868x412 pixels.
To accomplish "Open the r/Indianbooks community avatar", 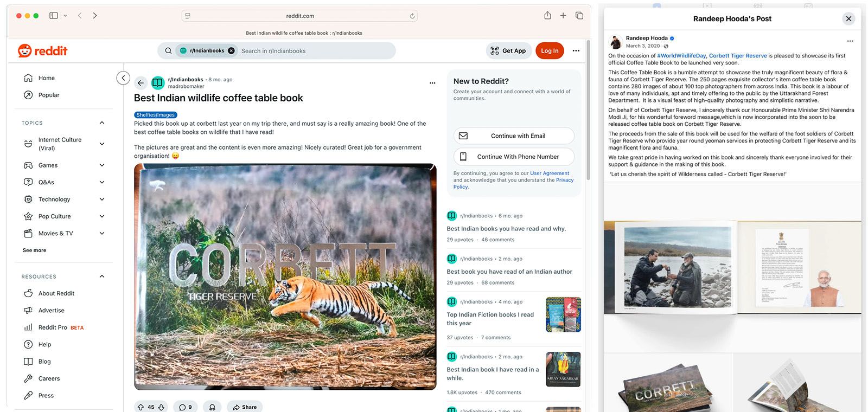I will pyautogui.click(x=158, y=83).
